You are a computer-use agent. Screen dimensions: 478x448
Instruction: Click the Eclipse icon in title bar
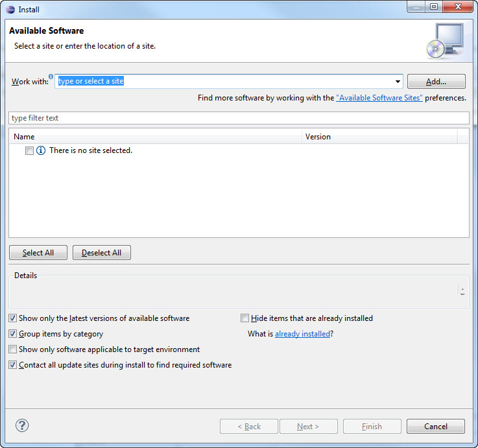[x=10, y=10]
